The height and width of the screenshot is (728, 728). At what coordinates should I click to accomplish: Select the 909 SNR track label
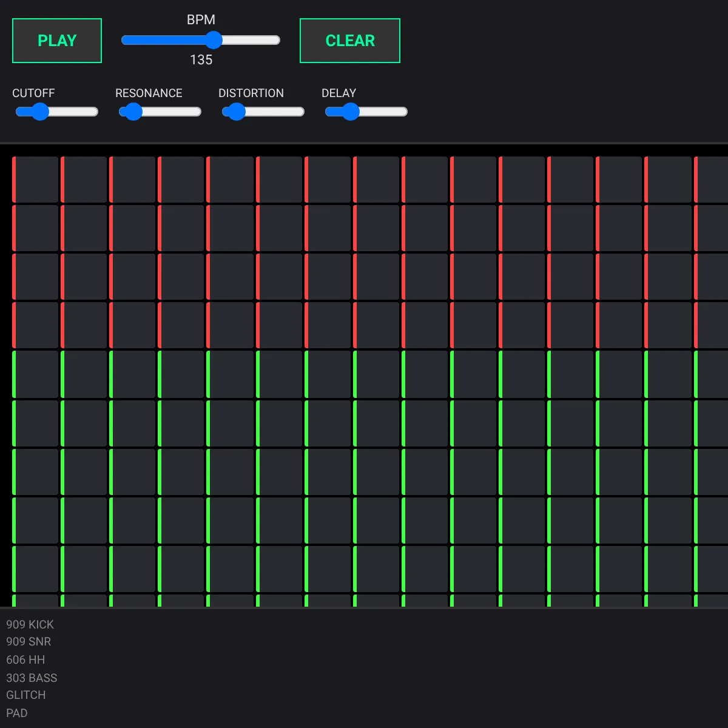[29, 641]
